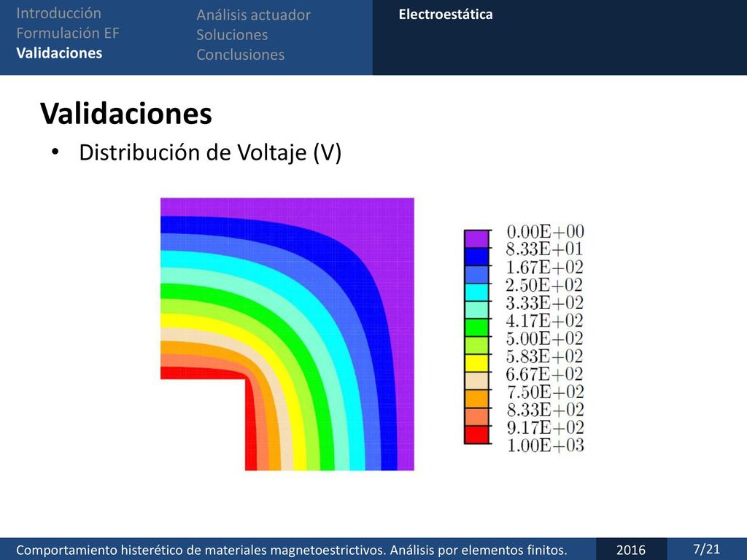Jump to Análisis actuador section

[x=253, y=15]
